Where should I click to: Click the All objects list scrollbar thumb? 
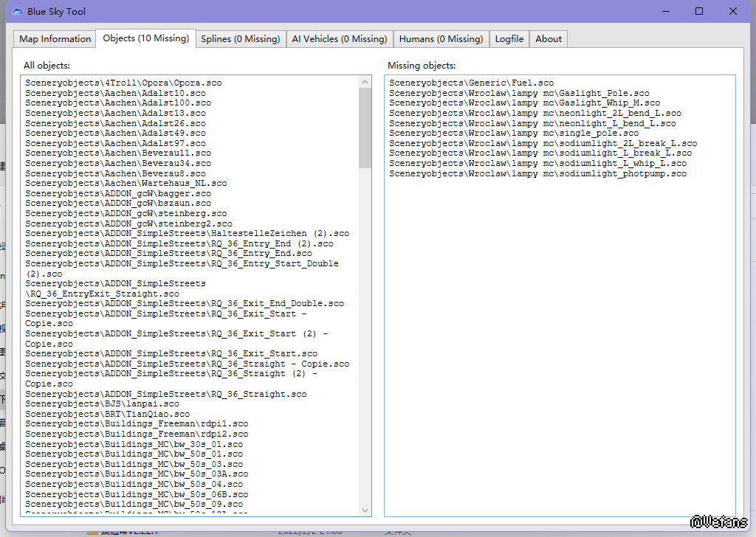365,125
